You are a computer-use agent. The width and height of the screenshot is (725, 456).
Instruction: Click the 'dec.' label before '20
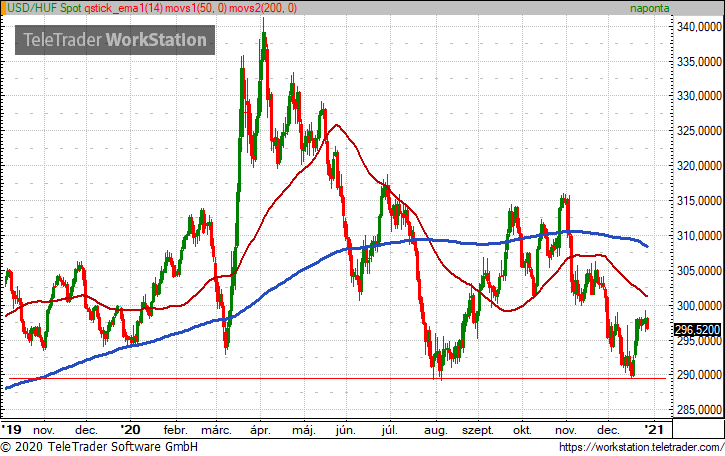[x=86, y=431]
